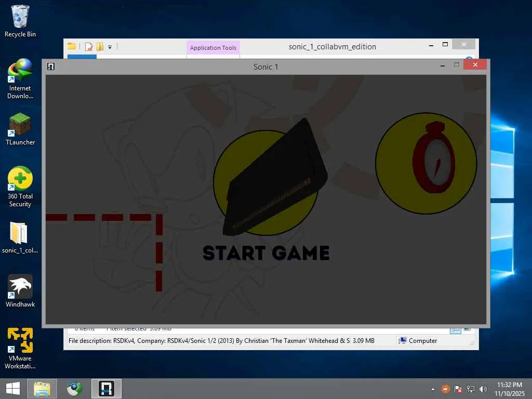This screenshot has width=532, height=399.
Task: Minimize the sonic_1_collabvm_edition Explorer window
Action: 431,46
